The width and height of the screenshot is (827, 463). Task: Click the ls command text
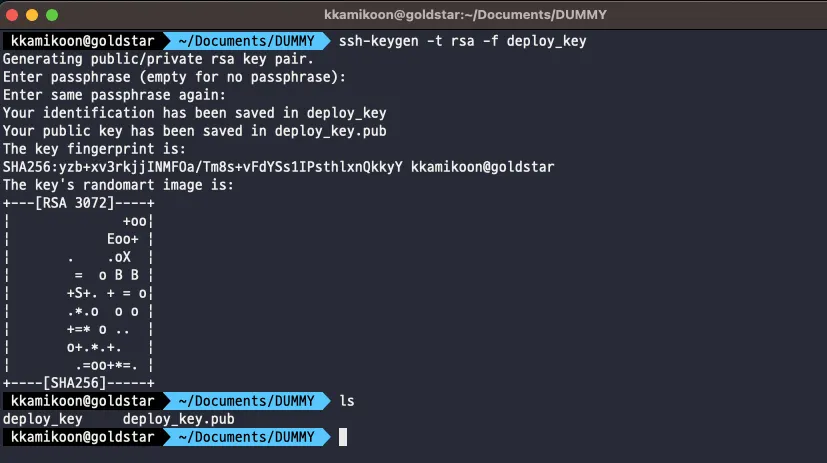pos(347,401)
